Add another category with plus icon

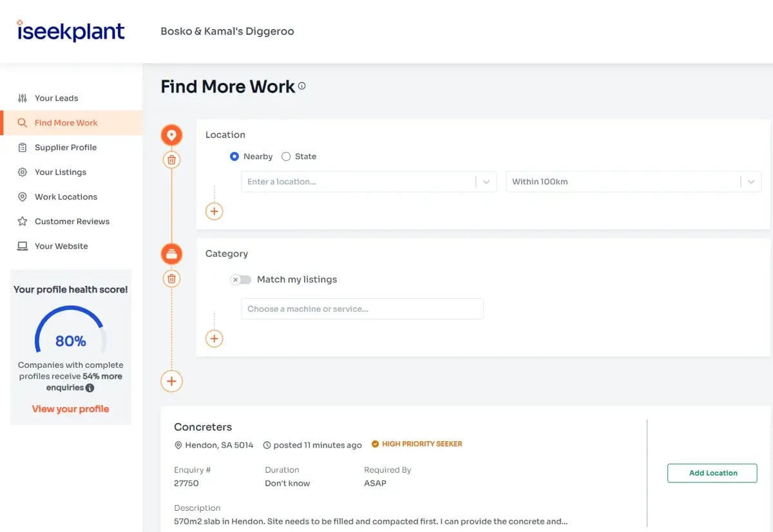(x=214, y=339)
